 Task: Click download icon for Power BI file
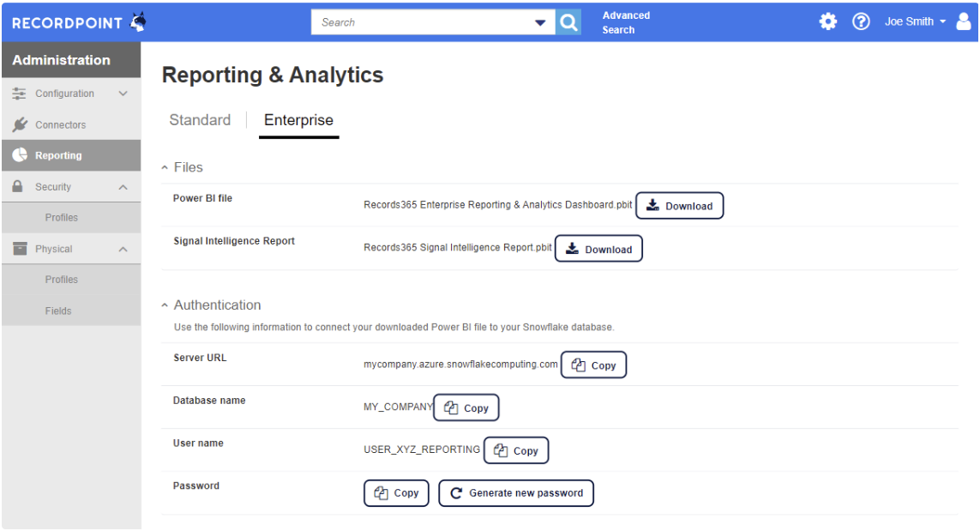pos(652,205)
